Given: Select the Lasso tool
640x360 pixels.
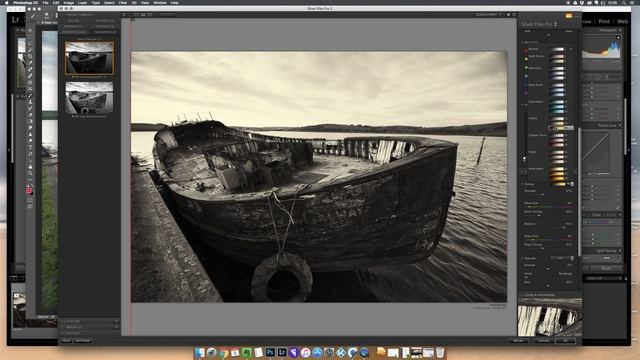Looking at the screenshot, I should tap(30, 43).
